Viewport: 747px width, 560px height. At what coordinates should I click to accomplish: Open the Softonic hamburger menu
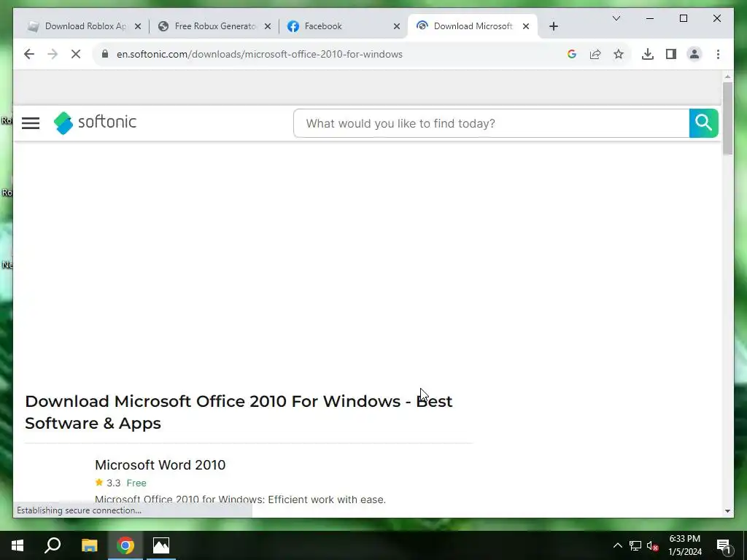(31, 123)
